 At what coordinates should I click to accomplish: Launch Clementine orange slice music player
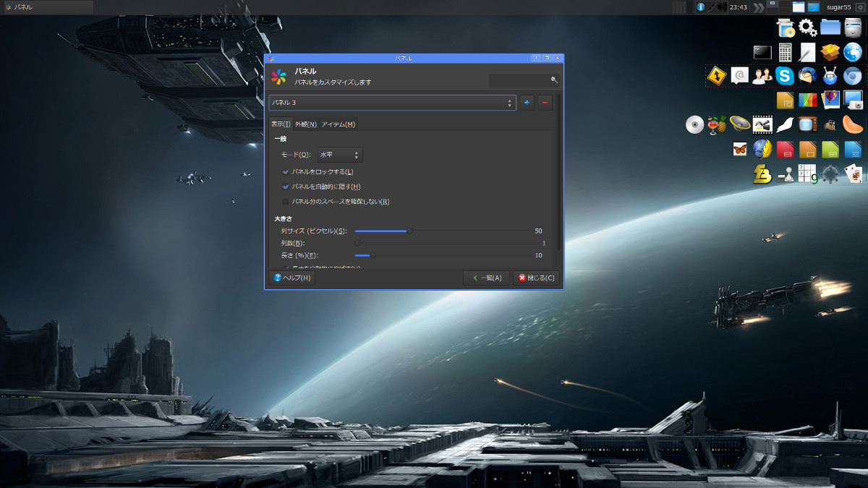pyautogui.click(x=853, y=124)
